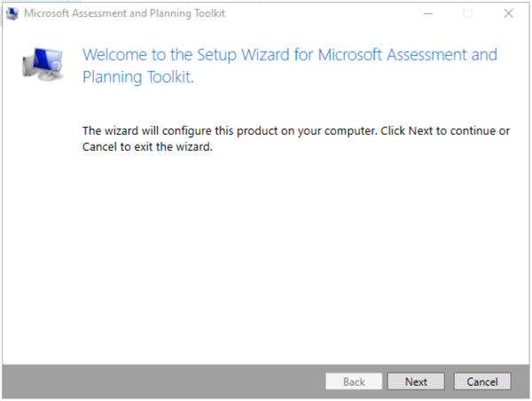This screenshot has width=532, height=401.
Task: Close the Setup Wizard window
Action: tap(508, 13)
